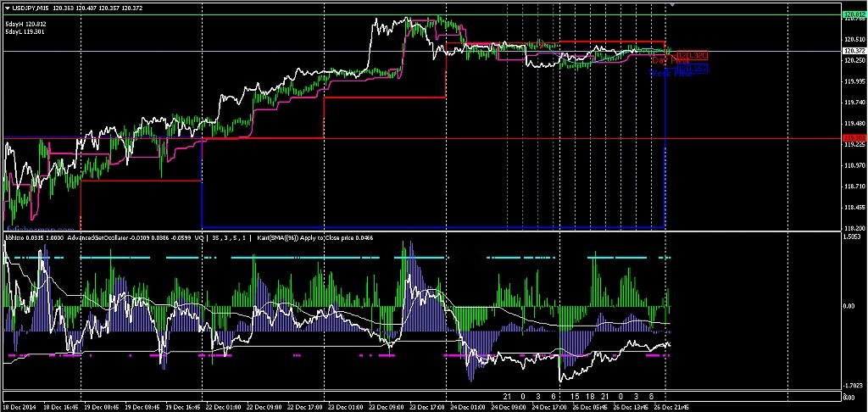Select the USDJPY,M15 chart title text
Image resolution: width=868 pixels, height=412 pixels.
coord(31,8)
